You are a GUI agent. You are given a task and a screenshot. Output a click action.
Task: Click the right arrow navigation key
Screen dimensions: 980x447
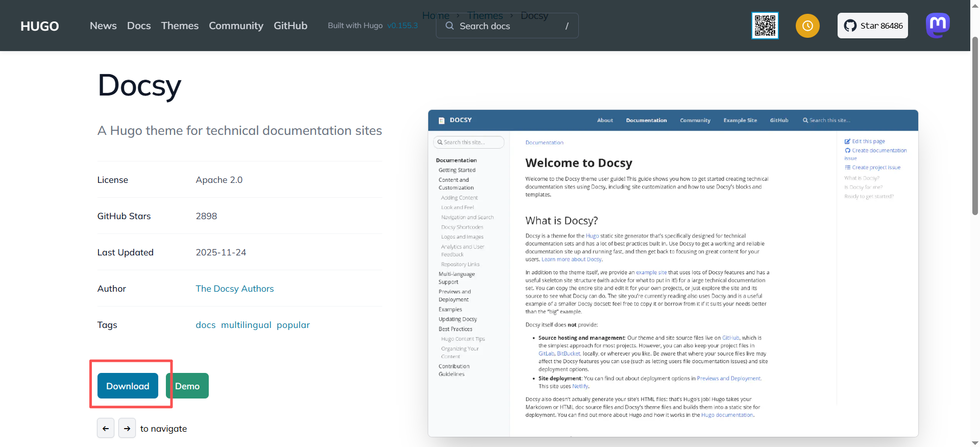127,428
